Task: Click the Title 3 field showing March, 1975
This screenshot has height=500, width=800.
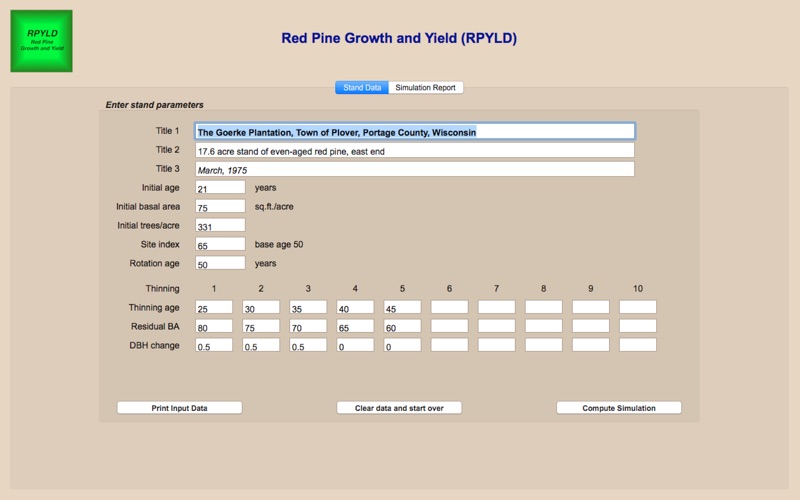Action: 415,169
